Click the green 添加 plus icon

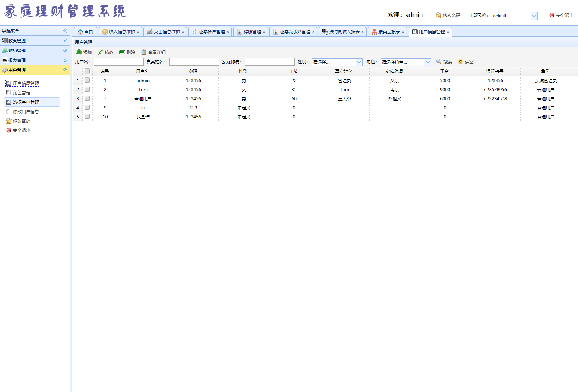click(79, 52)
